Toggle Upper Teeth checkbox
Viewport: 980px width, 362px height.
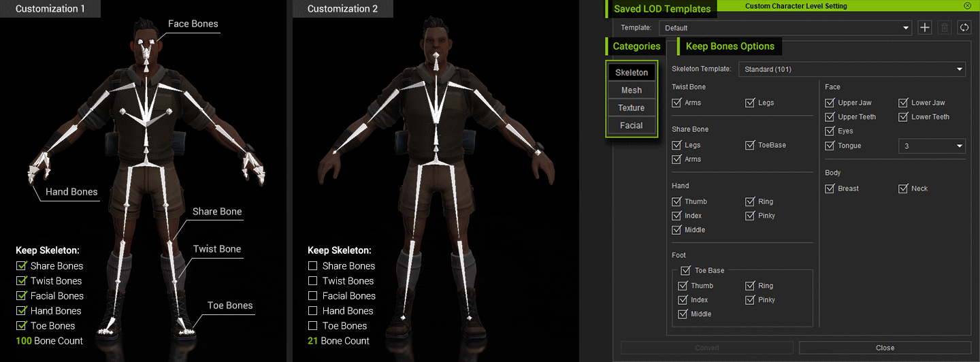[830, 117]
